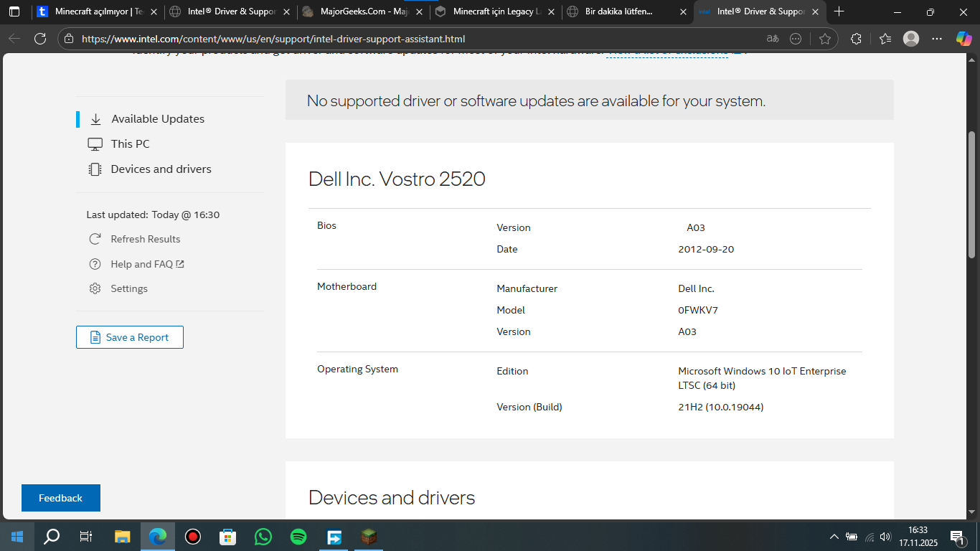Open the translate page icon in address bar
The height and width of the screenshot is (551, 980).
773,39
